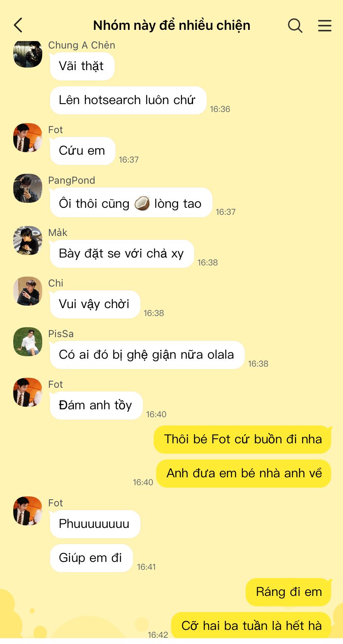Tap the 'Ráng đi em' sent message
This screenshot has width=343, height=644.
click(288, 592)
